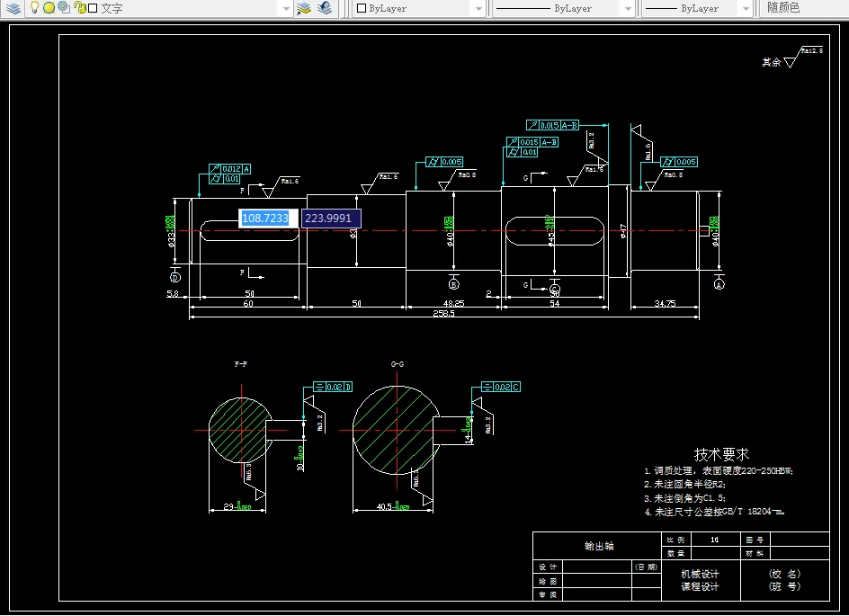Toggle freeze in current viewport icon

[x=63, y=7]
